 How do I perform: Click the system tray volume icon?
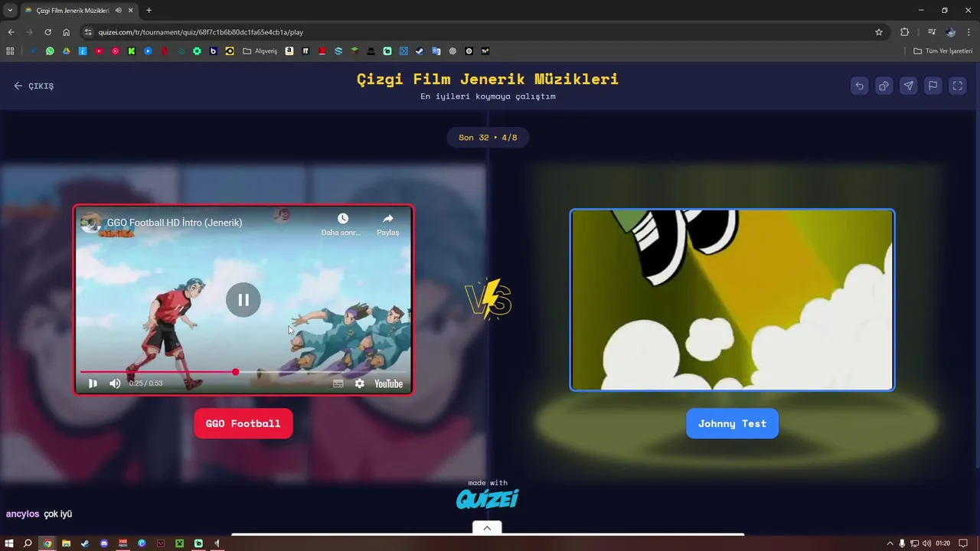[x=927, y=543]
